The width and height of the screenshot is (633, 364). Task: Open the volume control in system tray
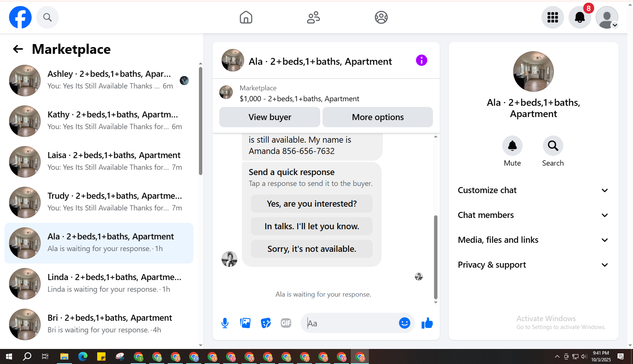click(x=584, y=356)
